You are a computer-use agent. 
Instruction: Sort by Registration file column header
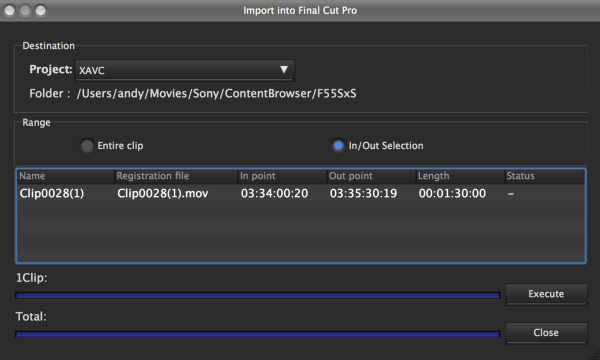(x=176, y=176)
